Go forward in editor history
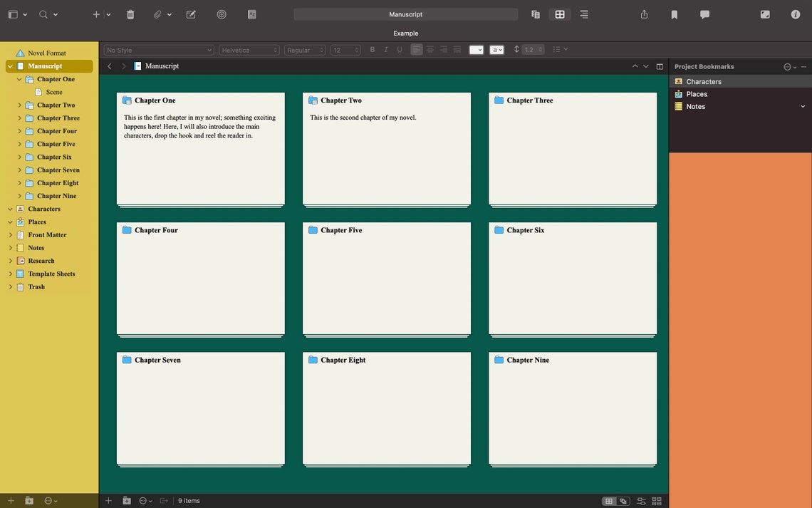The width and height of the screenshot is (812, 508). point(123,66)
